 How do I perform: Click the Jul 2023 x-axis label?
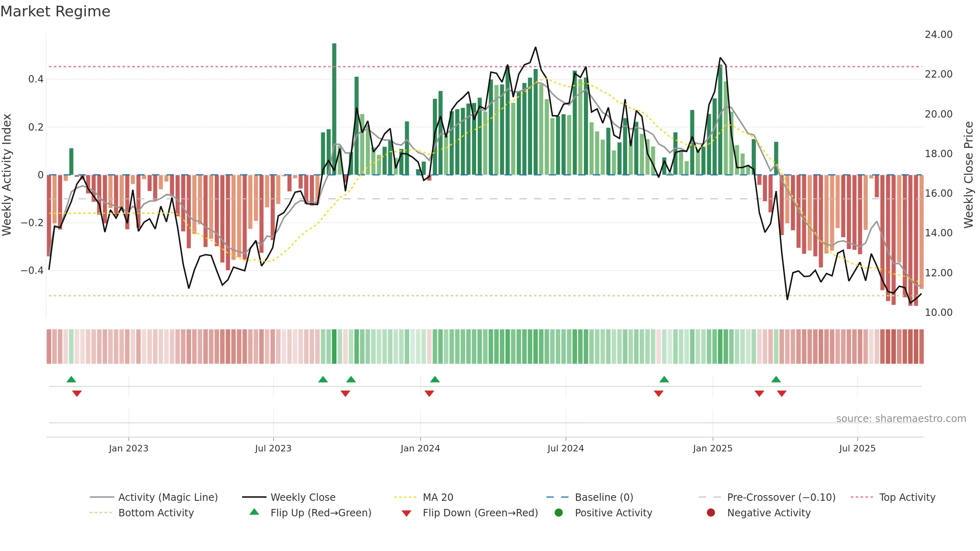pos(273,448)
